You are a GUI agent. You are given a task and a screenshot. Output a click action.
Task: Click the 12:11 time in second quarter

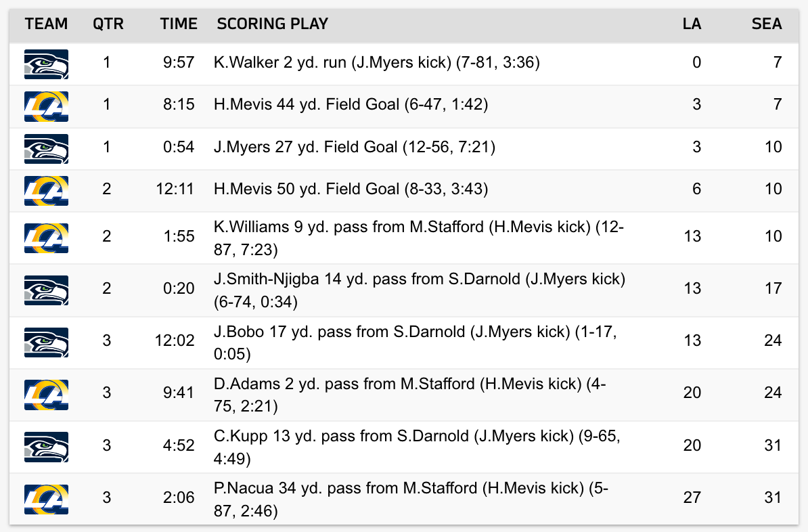click(175, 189)
